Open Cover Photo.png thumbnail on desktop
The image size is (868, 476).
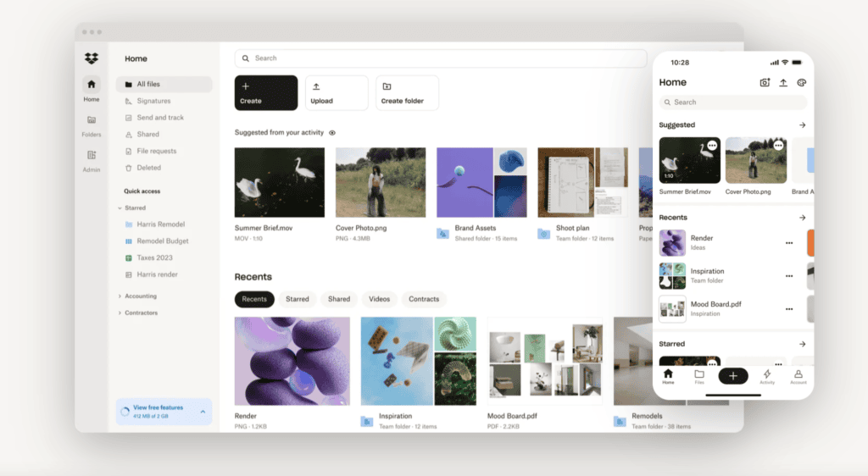coord(381,182)
